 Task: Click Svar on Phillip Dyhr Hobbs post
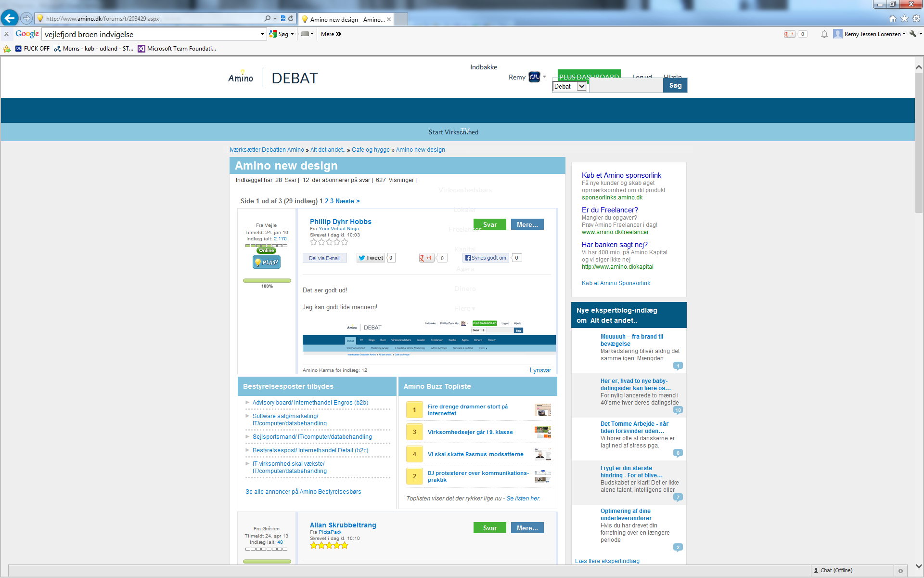(x=489, y=224)
